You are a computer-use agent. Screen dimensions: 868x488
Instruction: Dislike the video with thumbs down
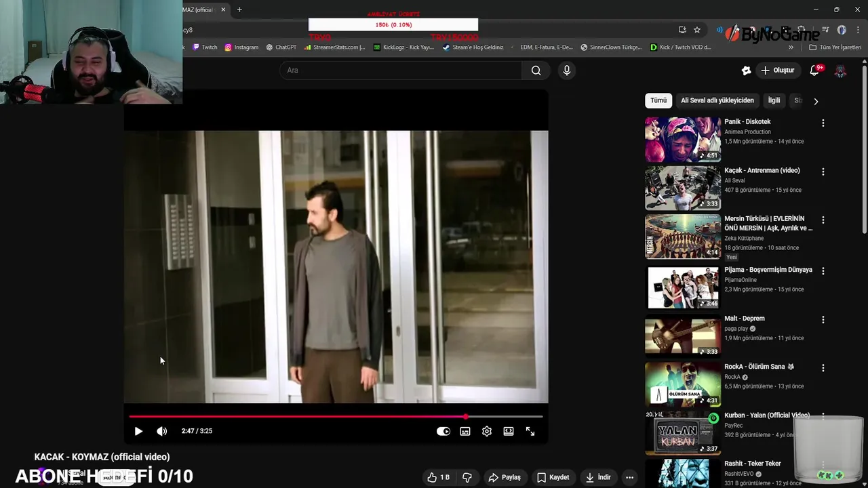pos(467,477)
